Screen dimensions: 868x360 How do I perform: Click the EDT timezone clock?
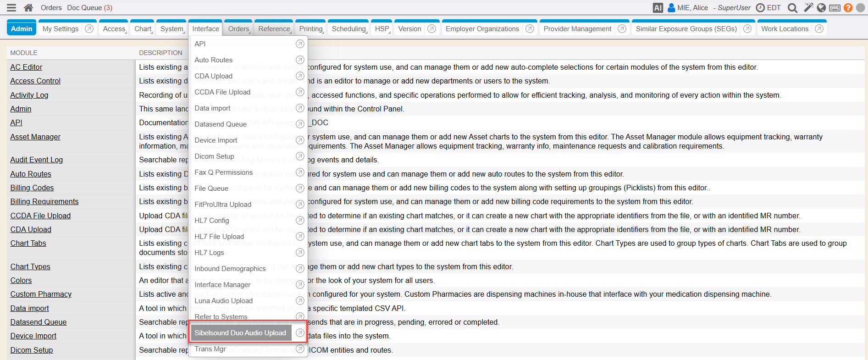(768, 8)
